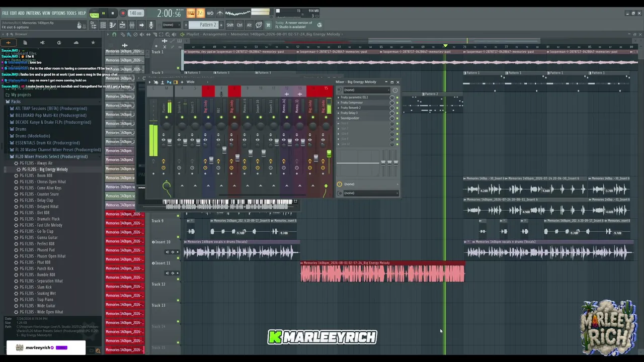The height and width of the screenshot is (362, 644).
Task: Open the Mixer input source dropdown at the top
Action: tap(366, 90)
